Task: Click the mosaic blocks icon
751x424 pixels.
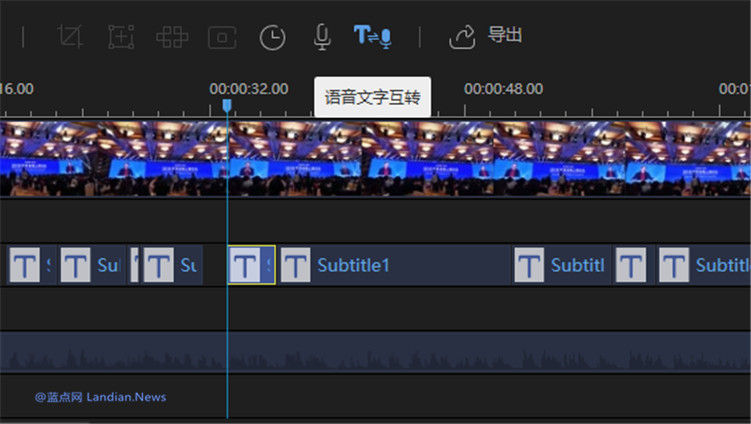Action: click(x=172, y=37)
